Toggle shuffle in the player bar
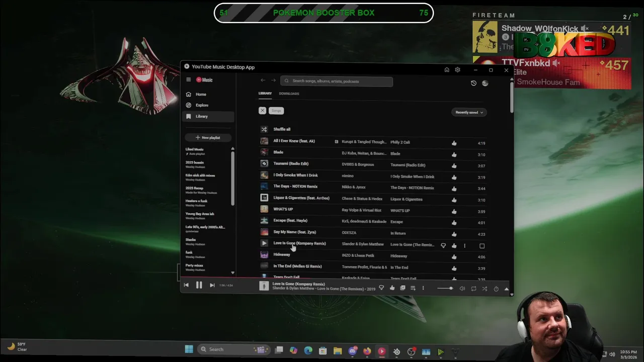 [485, 289]
